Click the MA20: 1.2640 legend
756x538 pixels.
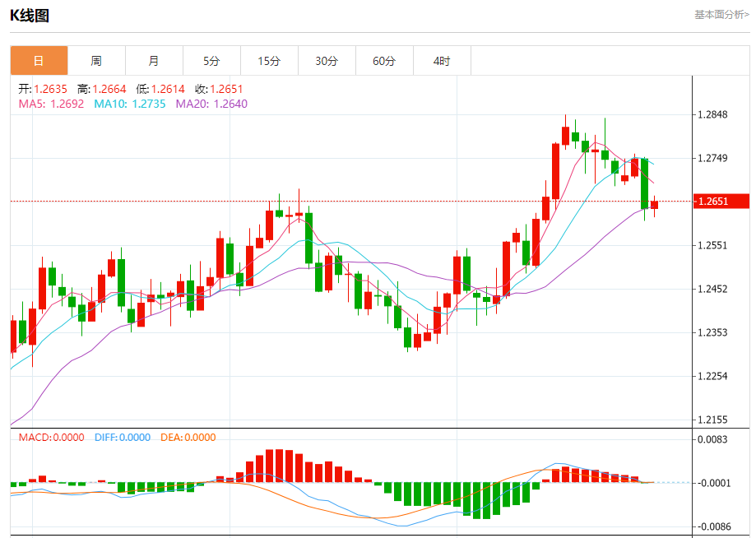pos(211,104)
